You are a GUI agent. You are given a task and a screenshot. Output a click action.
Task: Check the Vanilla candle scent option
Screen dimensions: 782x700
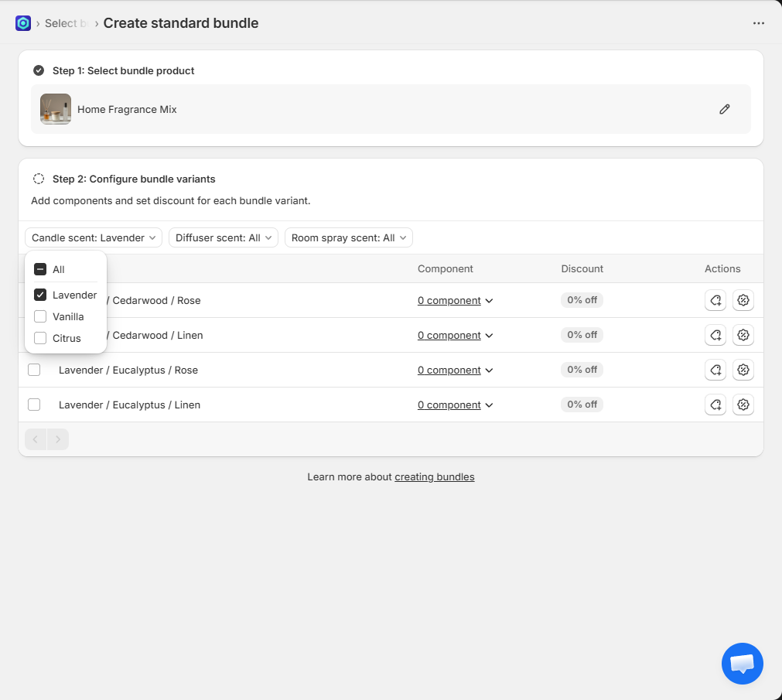[40, 316]
